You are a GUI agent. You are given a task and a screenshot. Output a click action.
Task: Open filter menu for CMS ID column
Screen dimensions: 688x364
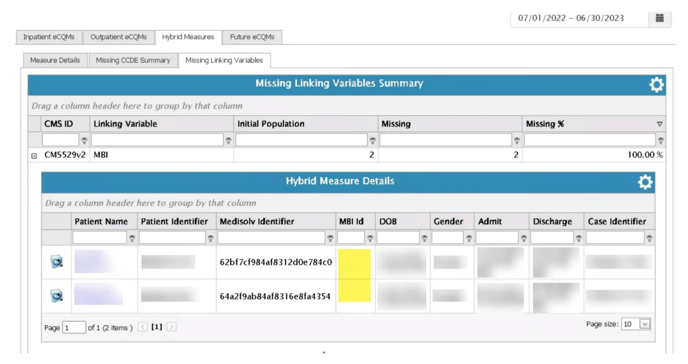(x=84, y=140)
